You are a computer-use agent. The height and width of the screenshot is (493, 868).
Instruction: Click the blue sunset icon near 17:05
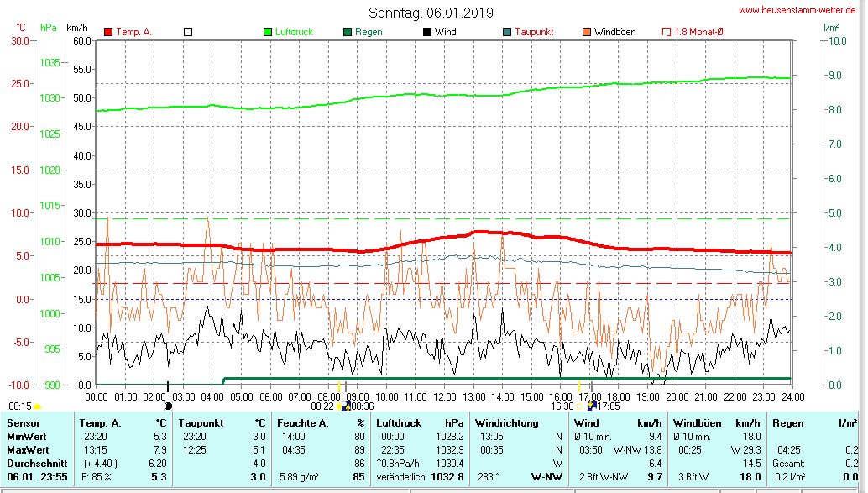click(x=592, y=406)
